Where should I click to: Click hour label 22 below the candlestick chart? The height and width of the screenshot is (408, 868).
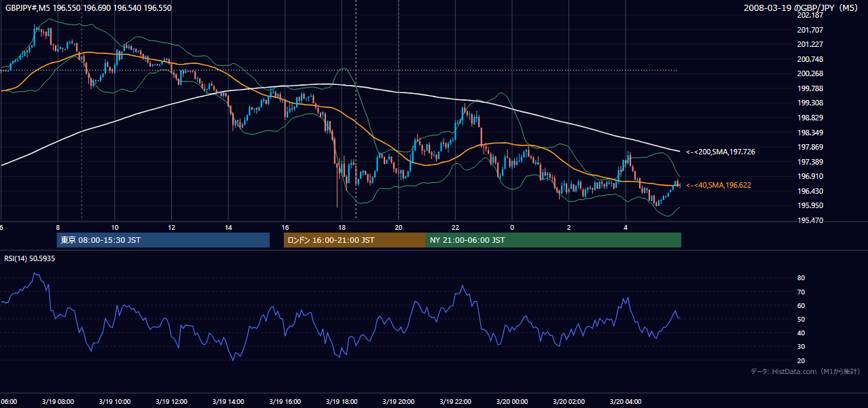tap(455, 228)
